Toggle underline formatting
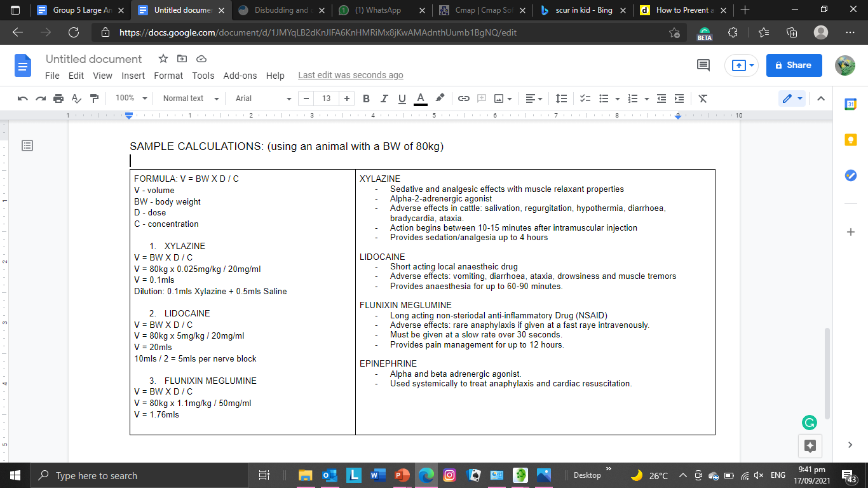 tap(402, 98)
